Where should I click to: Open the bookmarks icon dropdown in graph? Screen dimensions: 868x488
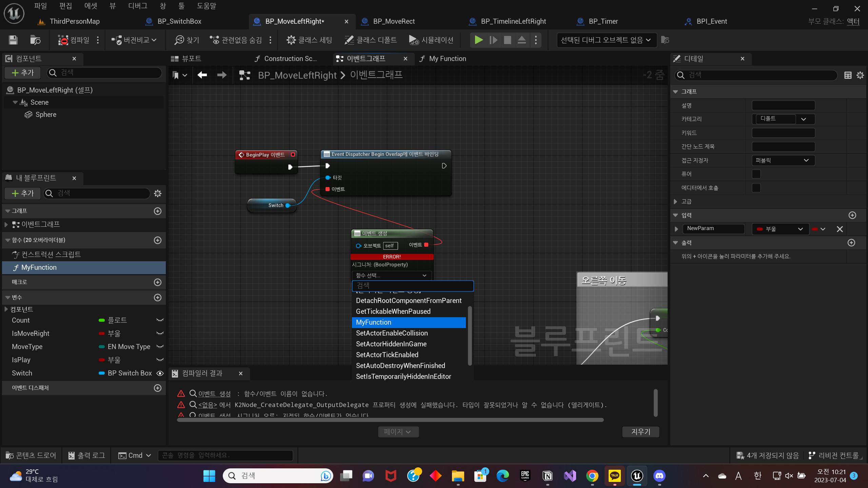pos(180,75)
